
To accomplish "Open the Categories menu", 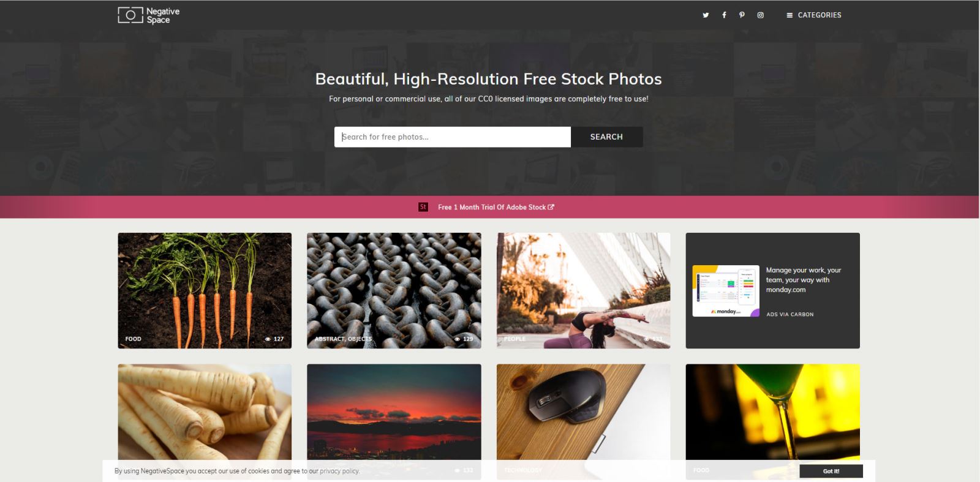I will tap(814, 15).
